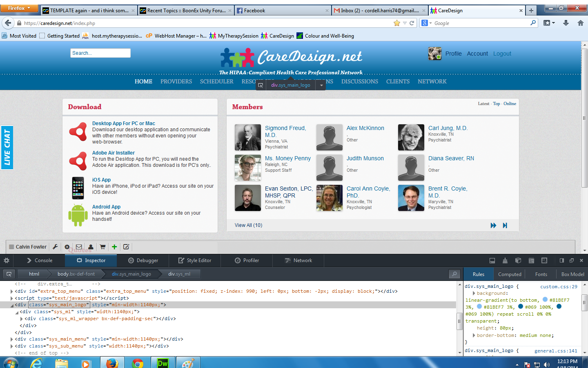Viewport: 588px width, 368px height.
Task: Click the wrench icon beside Calvin Fowler
Action: 55,247
